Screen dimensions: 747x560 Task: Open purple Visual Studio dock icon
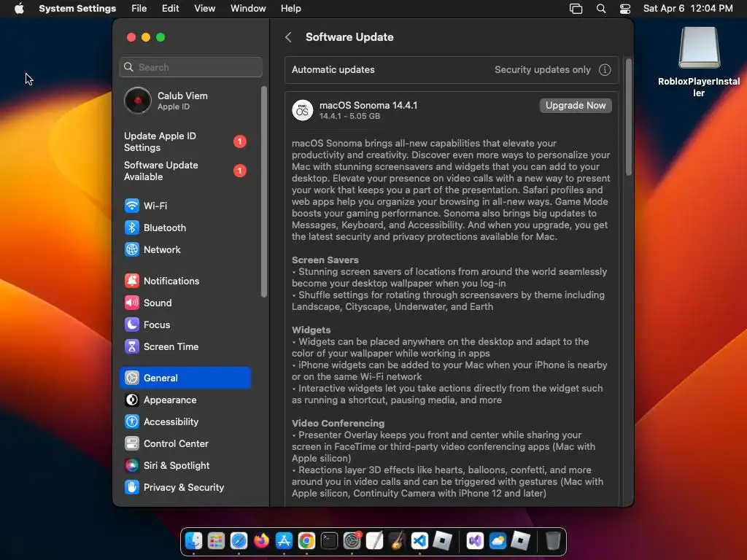click(475, 541)
